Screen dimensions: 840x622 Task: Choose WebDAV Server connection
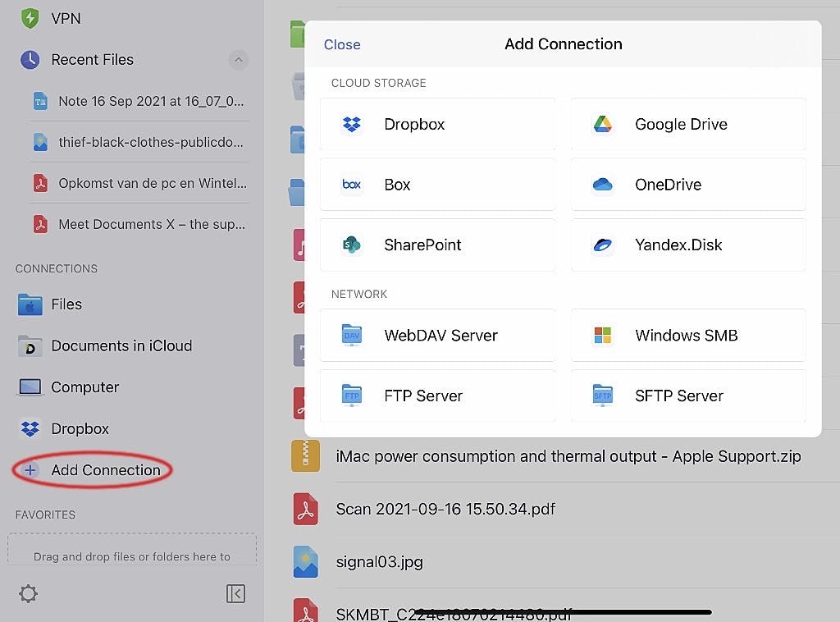(437, 335)
